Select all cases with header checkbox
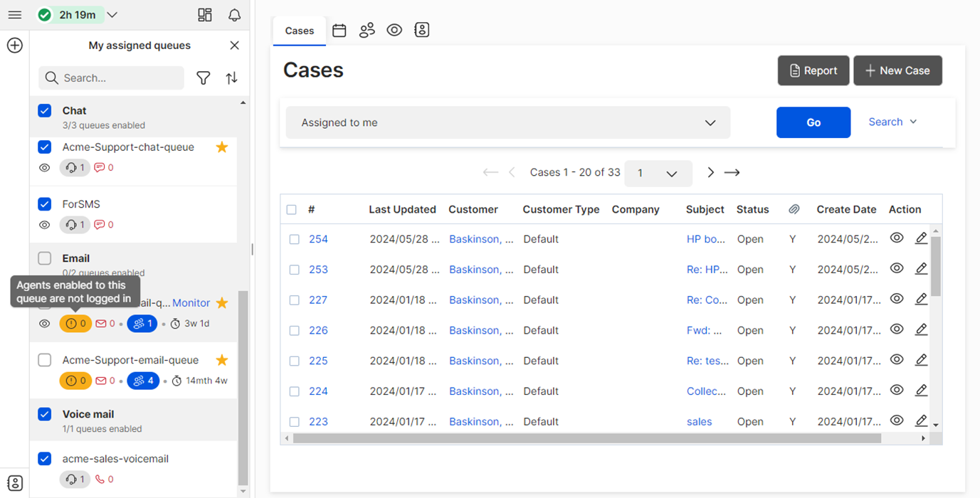980x498 pixels. click(291, 209)
